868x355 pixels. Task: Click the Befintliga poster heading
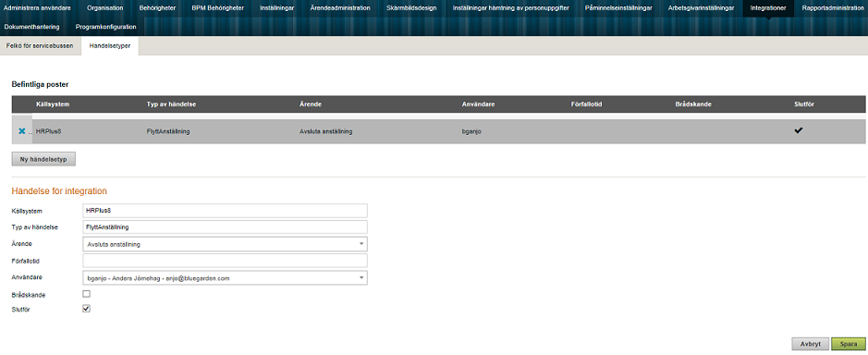point(40,85)
